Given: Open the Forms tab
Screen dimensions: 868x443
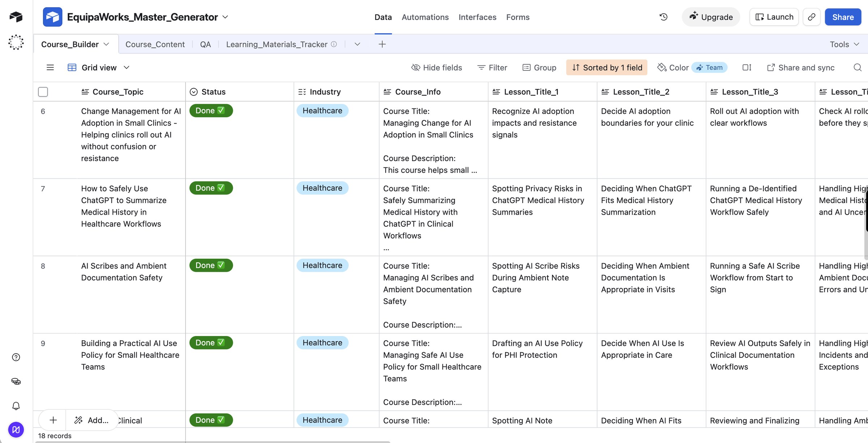Looking at the screenshot, I should 518,17.
